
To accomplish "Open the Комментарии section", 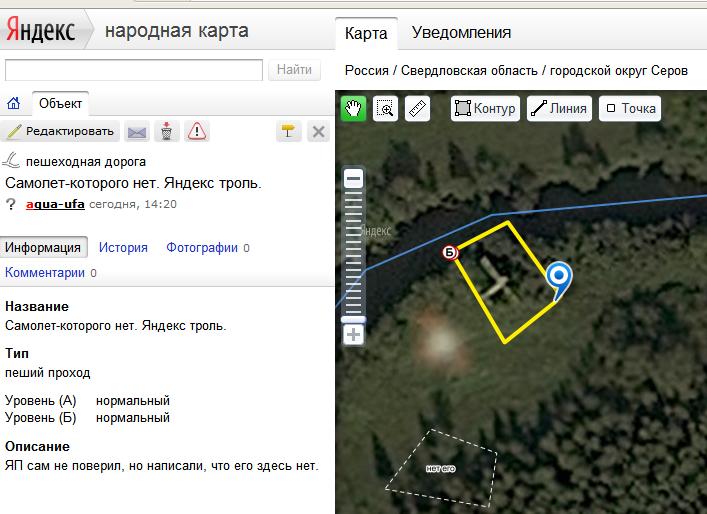I will coord(45,273).
